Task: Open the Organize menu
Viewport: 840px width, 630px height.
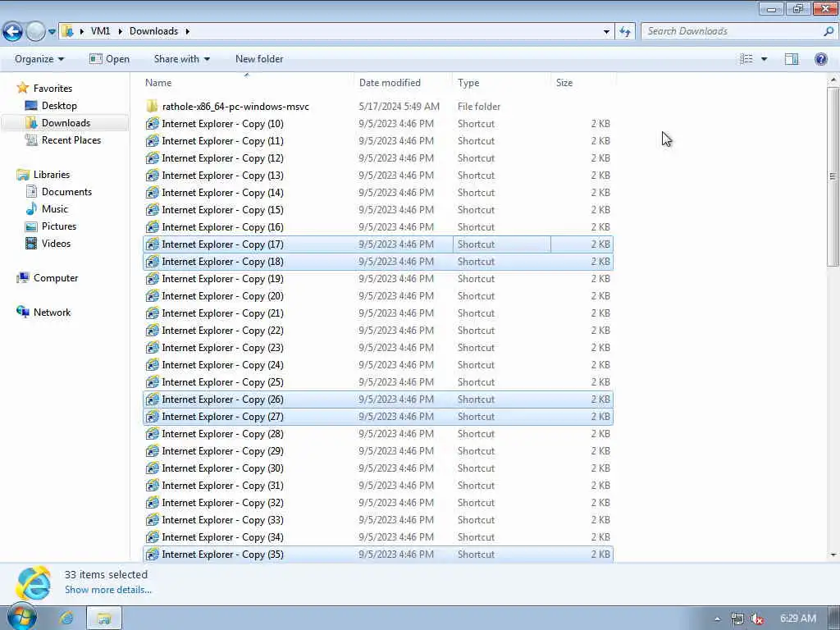Action: [x=39, y=59]
